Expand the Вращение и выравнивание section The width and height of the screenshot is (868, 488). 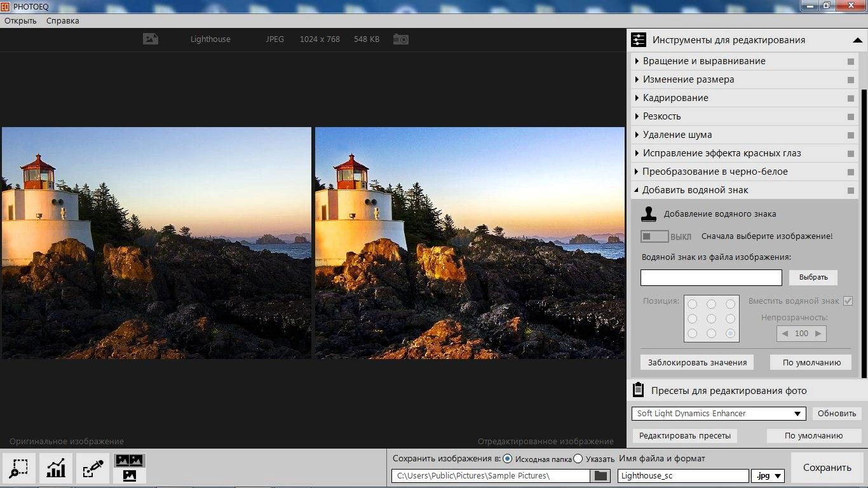pos(637,62)
